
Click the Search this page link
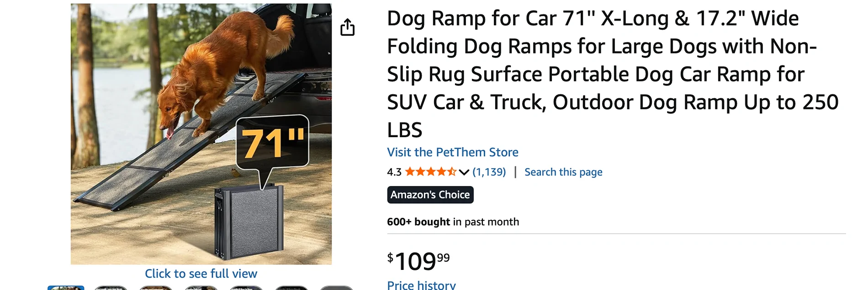coord(563,172)
